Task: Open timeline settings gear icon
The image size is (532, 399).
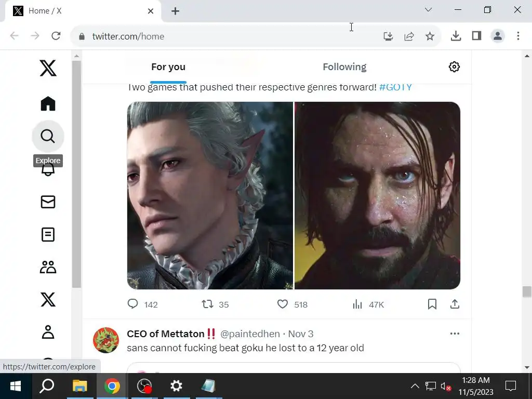Action: pyautogui.click(x=454, y=67)
